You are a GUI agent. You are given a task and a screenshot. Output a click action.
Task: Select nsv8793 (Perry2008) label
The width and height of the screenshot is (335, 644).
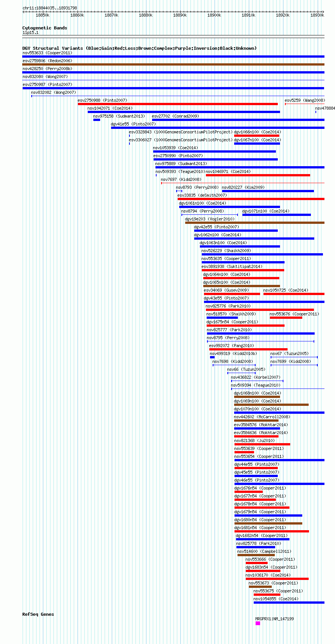[197, 187]
